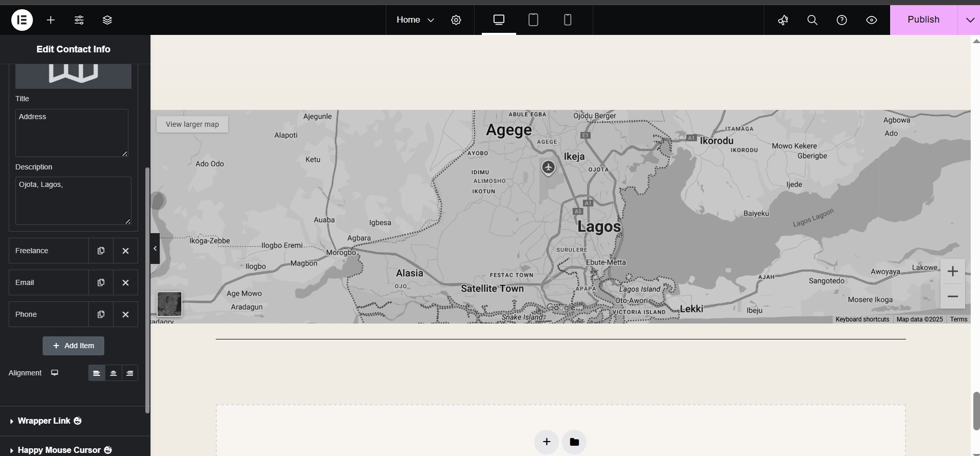
Task: Set alignment to right
Action: (x=129, y=373)
